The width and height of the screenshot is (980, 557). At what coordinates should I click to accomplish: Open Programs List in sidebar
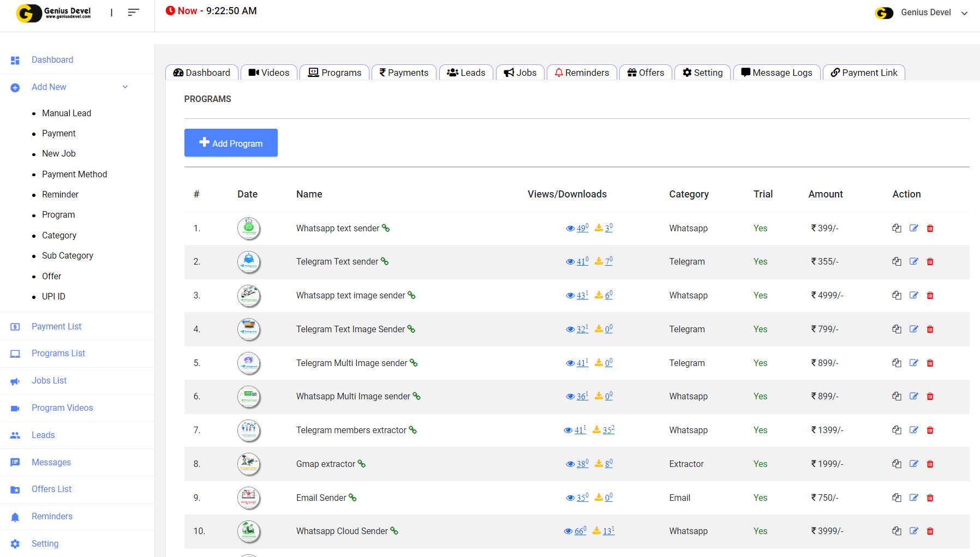click(58, 354)
